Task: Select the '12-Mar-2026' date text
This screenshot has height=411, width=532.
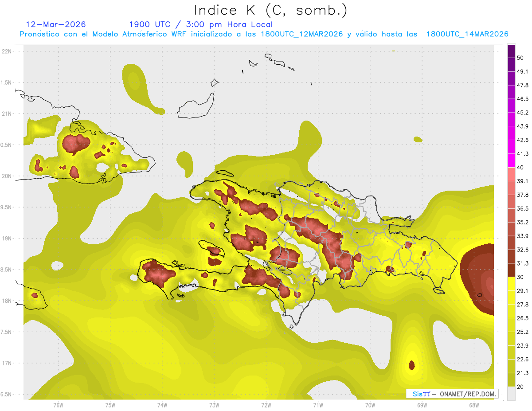Action: point(56,24)
